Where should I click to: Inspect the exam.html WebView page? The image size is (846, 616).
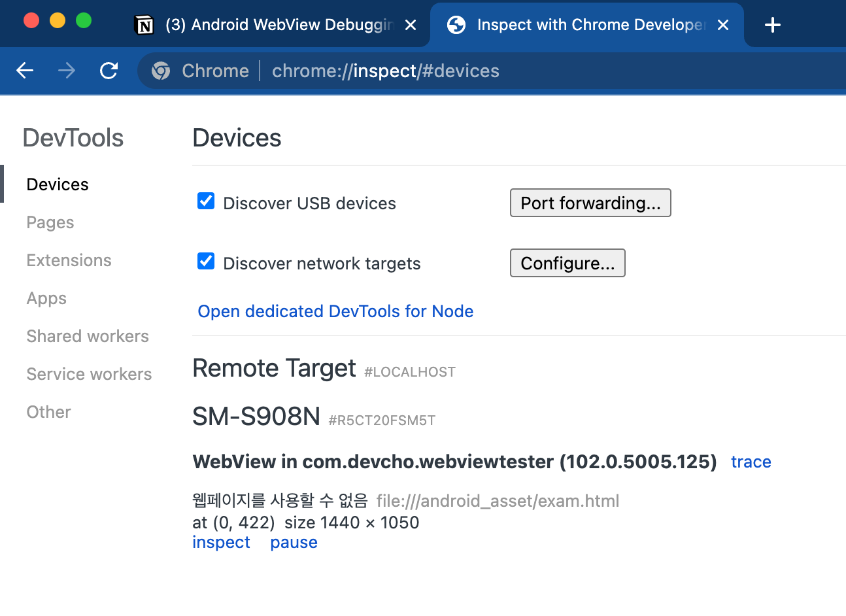click(x=221, y=542)
